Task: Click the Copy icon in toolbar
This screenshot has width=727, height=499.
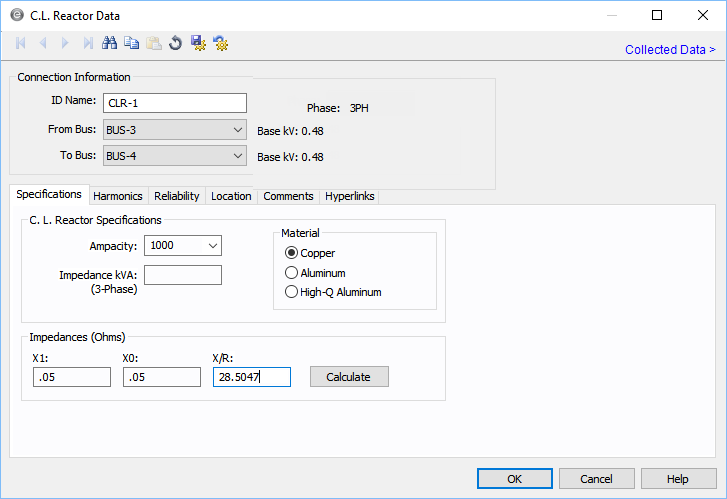Action: pyautogui.click(x=132, y=43)
